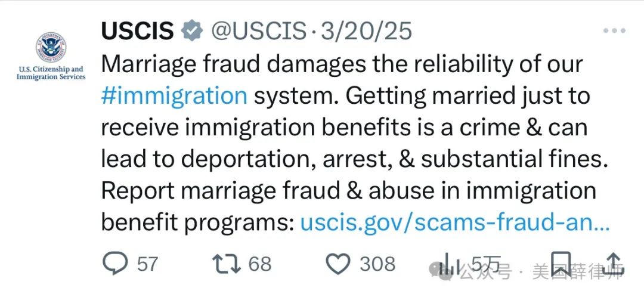Click the bold USCIS display name
The width and height of the screenshot is (644, 297).
[138, 31]
